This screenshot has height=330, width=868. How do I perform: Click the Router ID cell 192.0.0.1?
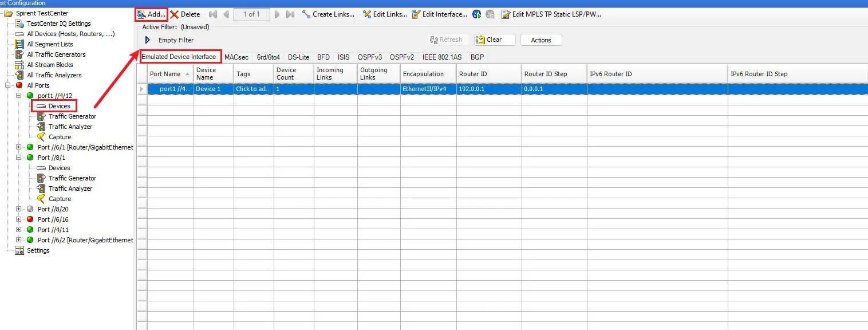pos(471,89)
